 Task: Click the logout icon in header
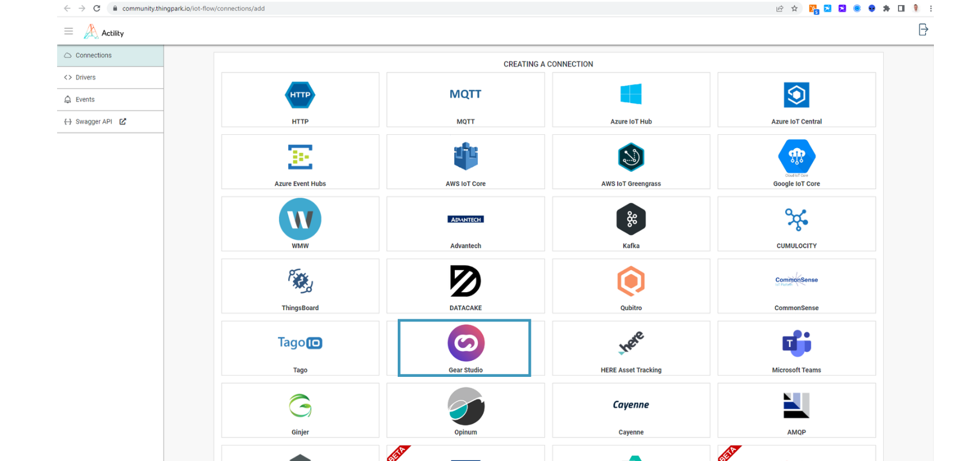(x=923, y=30)
